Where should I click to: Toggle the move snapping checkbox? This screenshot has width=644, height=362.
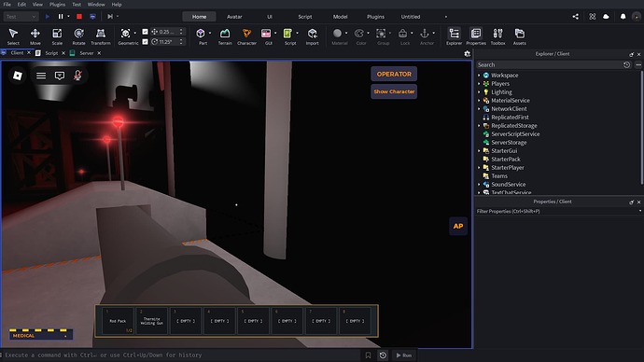click(x=145, y=32)
